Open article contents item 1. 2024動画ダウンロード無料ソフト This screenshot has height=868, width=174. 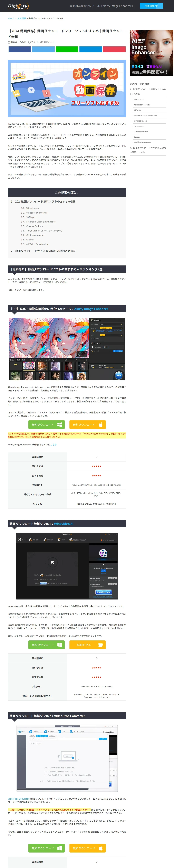coord(43,202)
